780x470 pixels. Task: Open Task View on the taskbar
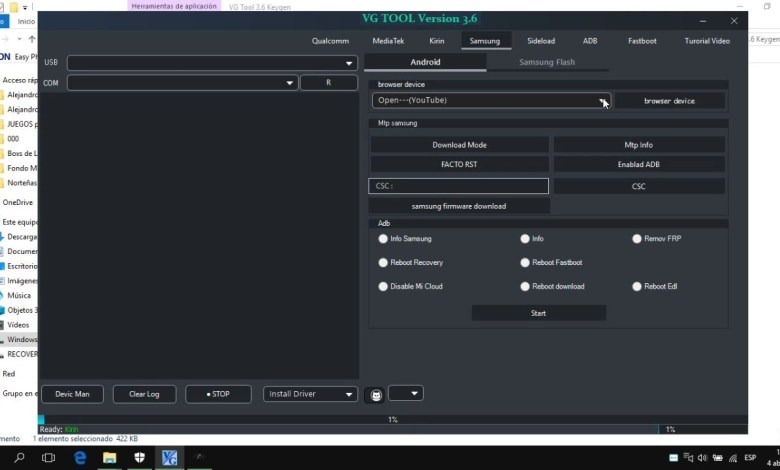[x=48, y=458]
